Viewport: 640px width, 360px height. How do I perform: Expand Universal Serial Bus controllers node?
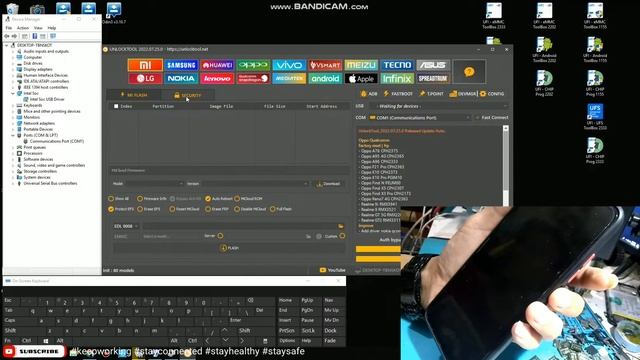point(13,183)
